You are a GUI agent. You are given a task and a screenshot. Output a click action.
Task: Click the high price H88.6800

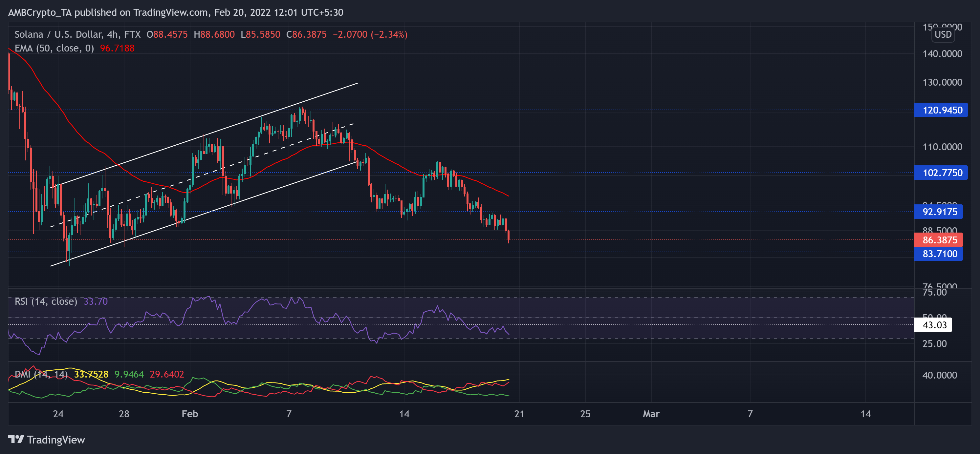(214, 34)
